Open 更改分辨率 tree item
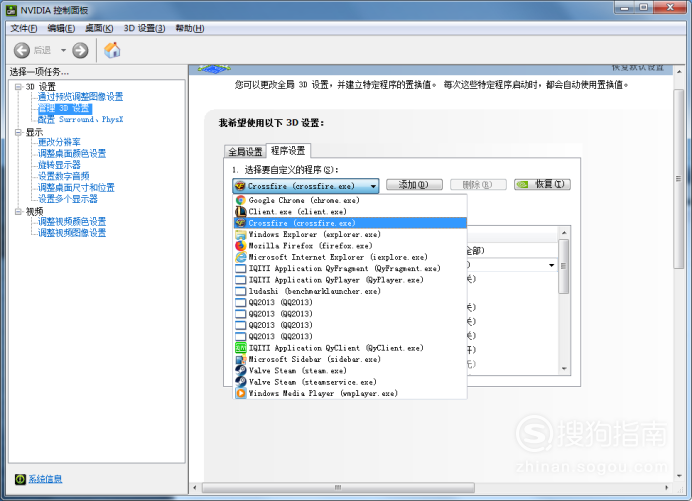The width and height of the screenshot is (692, 501). [59, 142]
